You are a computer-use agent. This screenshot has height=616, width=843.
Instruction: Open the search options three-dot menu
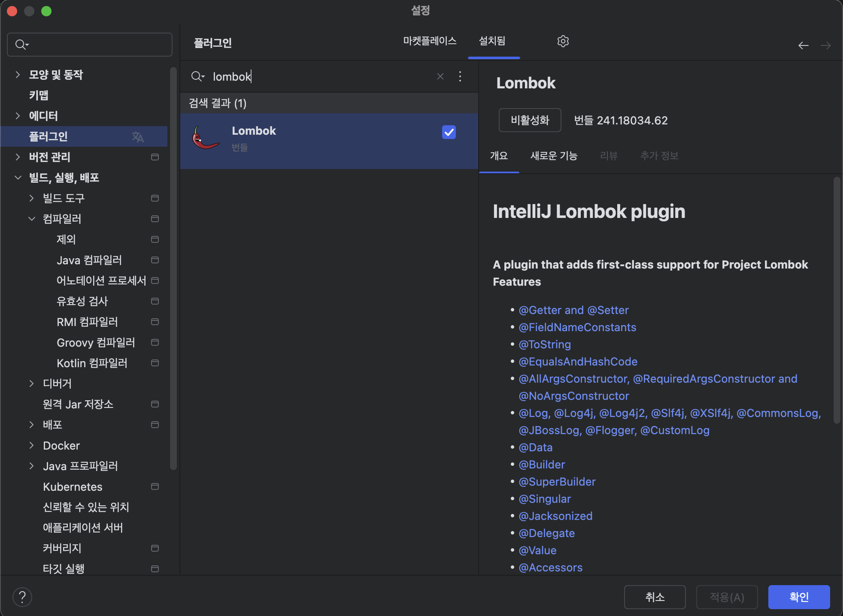pyautogui.click(x=460, y=76)
